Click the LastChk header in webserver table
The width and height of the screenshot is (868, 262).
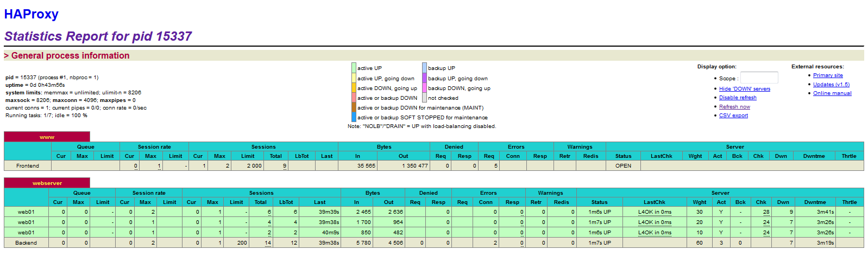click(654, 202)
